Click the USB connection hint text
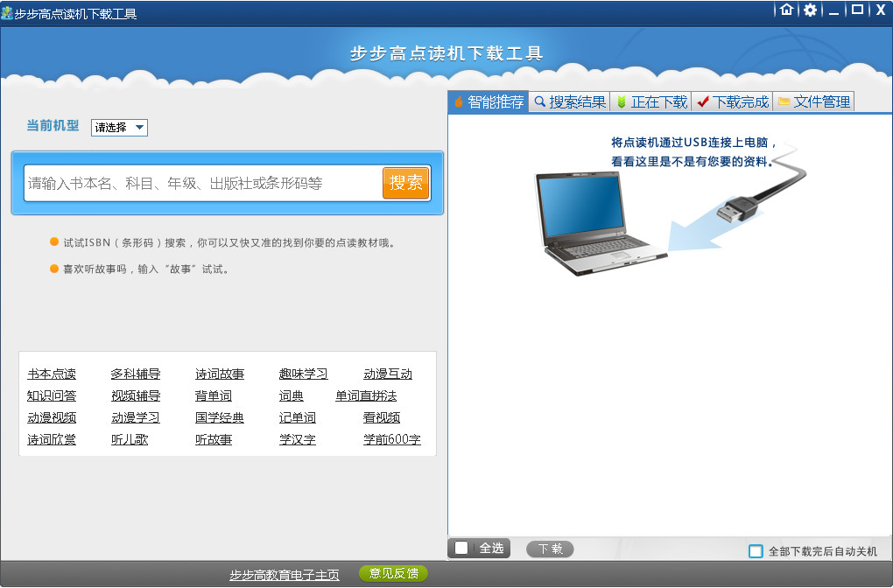Image resolution: width=893 pixels, height=588 pixels. click(693, 152)
